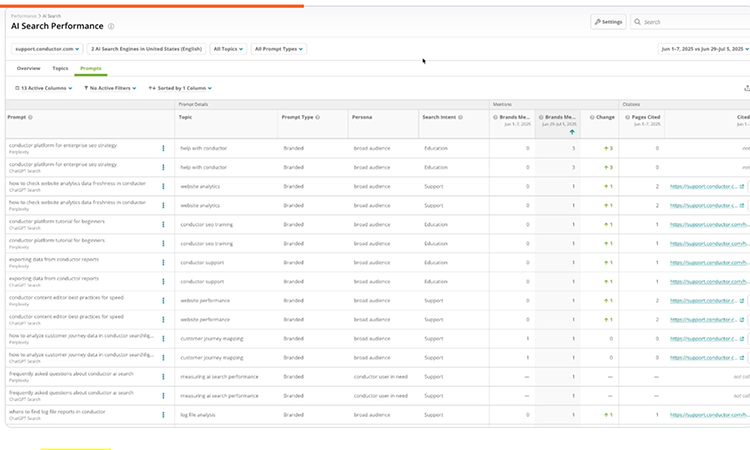The width and height of the screenshot is (750, 450).
Task: Select 'where to find log file reports in conductor' prompt
Action: (57, 412)
